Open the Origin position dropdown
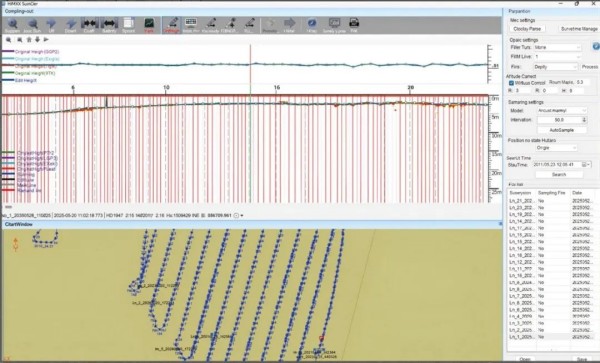This screenshot has width=600, height=363. coord(556,148)
